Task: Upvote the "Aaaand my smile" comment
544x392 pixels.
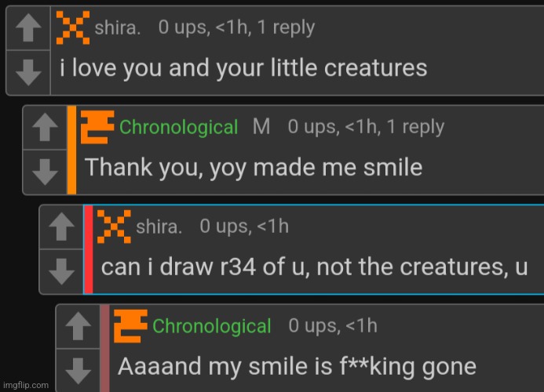Action: coord(78,326)
